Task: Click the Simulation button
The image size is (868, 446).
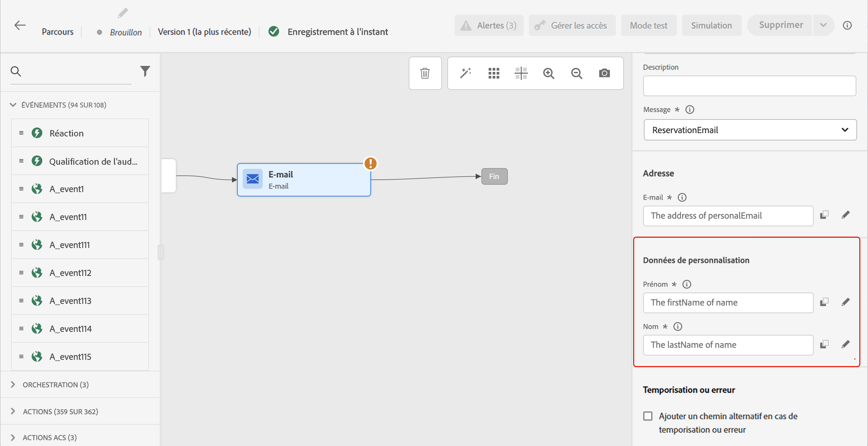Action: click(x=711, y=26)
